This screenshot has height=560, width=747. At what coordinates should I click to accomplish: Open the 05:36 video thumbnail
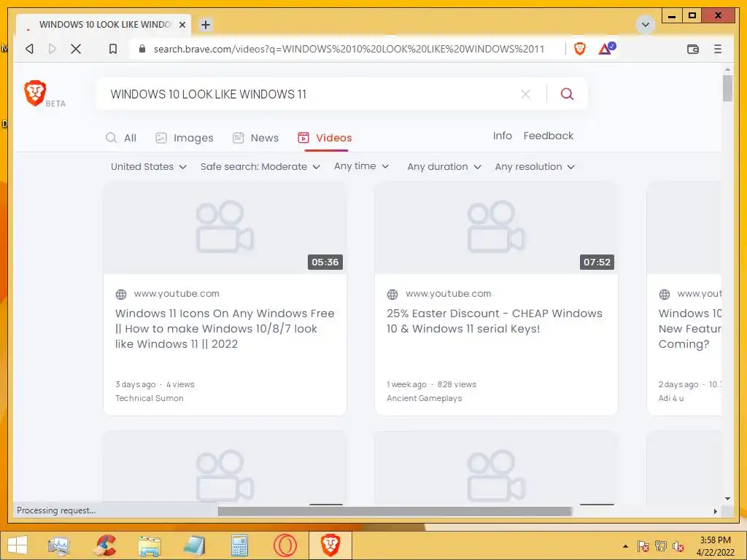[225, 227]
